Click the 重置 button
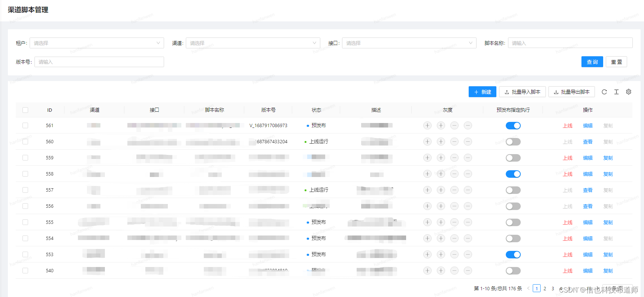Image resolution: width=644 pixels, height=297 pixels. [616, 62]
